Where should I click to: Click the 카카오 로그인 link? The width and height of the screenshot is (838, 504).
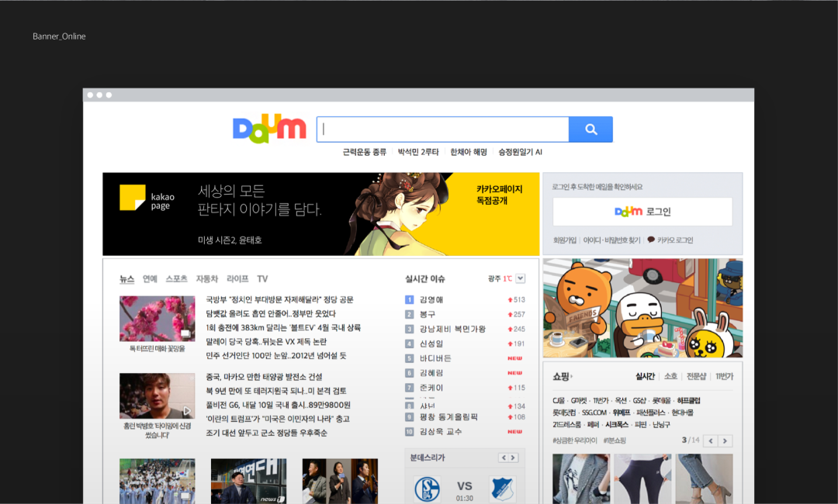pyautogui.click(x=674, y=240)
